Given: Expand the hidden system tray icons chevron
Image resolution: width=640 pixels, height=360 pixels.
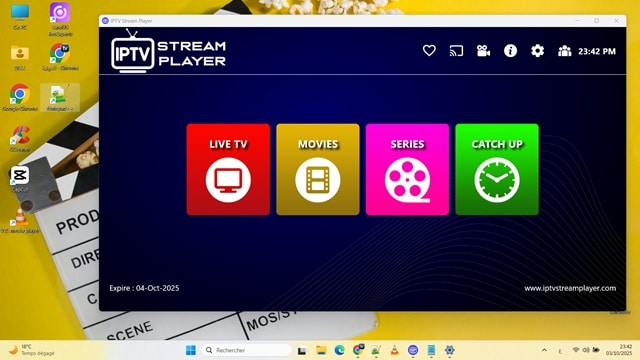Looking at the screenshot, I should tap(544, 350).
